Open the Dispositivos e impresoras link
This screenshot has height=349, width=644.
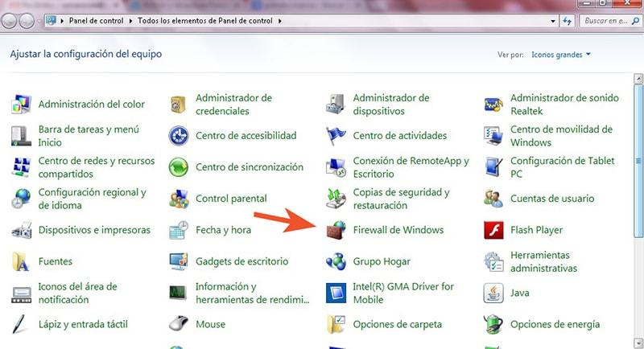click(94, 230)
